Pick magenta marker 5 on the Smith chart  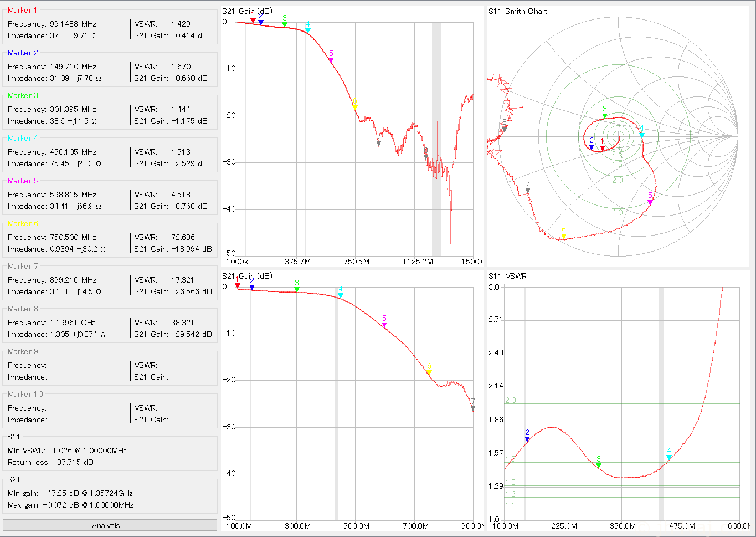(x=650, y=202)
